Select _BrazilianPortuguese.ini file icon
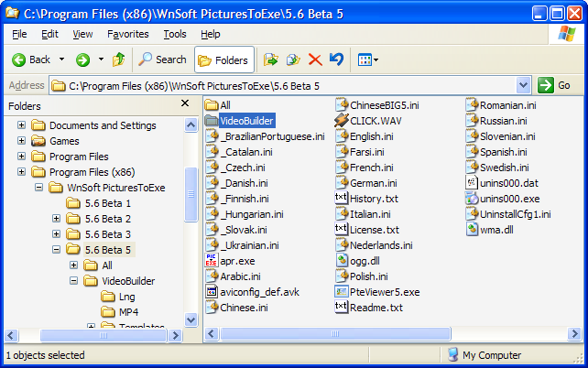The image size is (588, 368). pyautogui.click(x=212, y=136)
